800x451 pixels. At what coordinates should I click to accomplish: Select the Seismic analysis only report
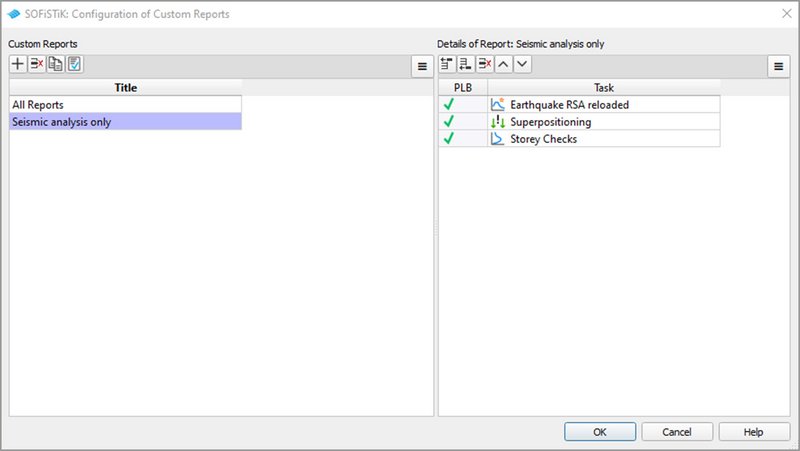(x=126, y=121)
